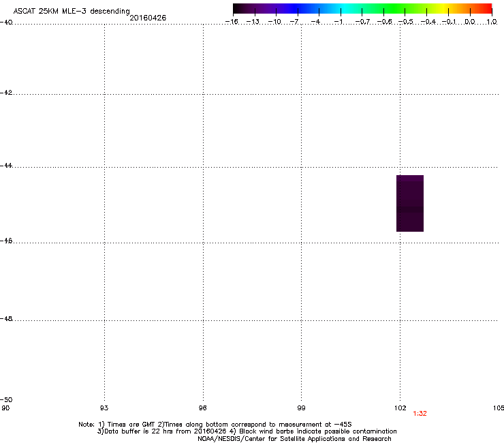Image resolution: width=504 pixels, height=443 pixels.
Task: Click the -46 latitude axis label
Action: point(6,241)
